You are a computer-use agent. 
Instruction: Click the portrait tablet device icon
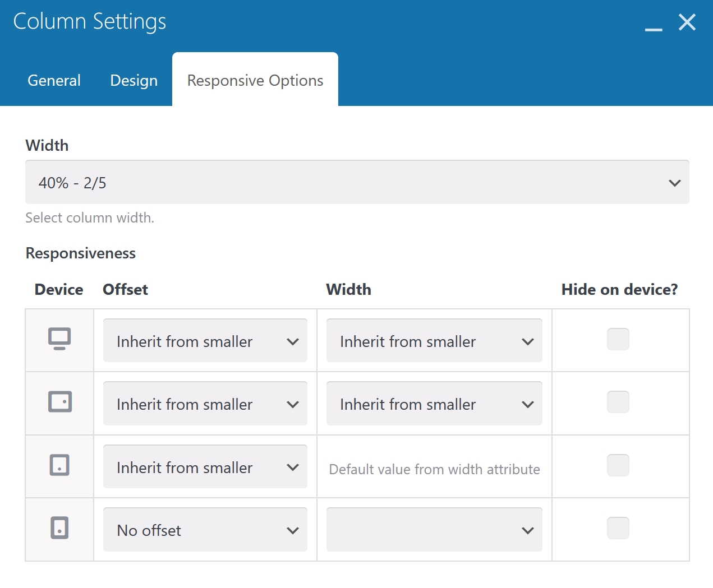[x=59, y=465]
